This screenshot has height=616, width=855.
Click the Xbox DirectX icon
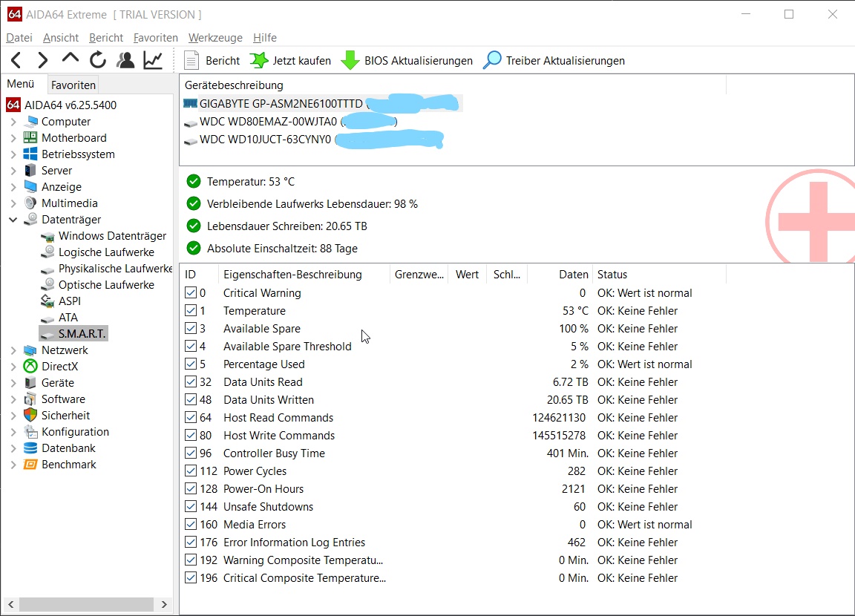(30, 367)
